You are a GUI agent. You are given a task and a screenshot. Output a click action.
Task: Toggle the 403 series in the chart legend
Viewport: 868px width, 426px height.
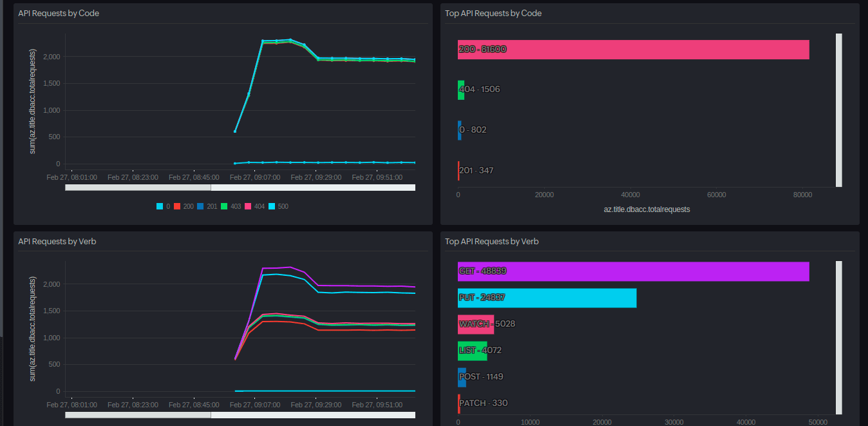click(x=231, y=206)
